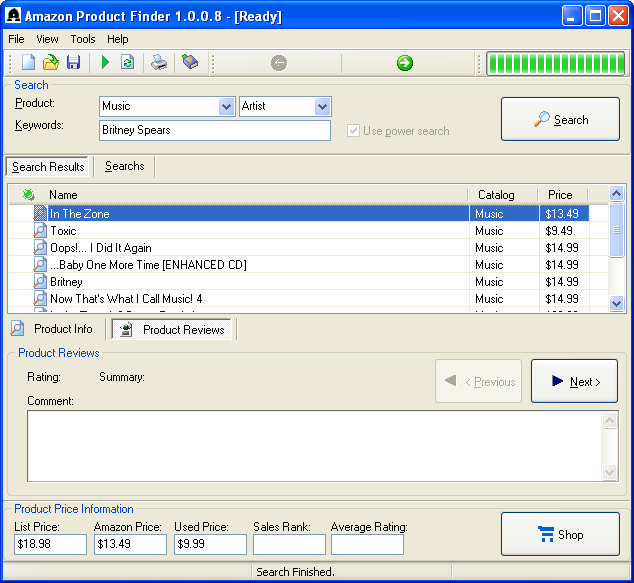
Task: Click the Print toolbar icon
Action: 159,63
